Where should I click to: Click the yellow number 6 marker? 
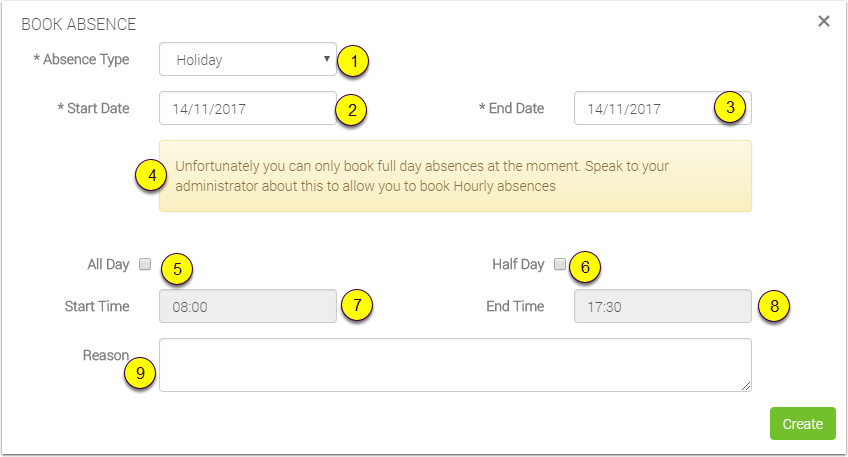pyautogui.click(x=586, y=266)
